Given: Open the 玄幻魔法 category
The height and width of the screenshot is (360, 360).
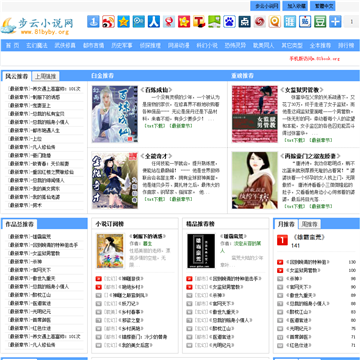Looking at the screenshot, I should point(37,45).
